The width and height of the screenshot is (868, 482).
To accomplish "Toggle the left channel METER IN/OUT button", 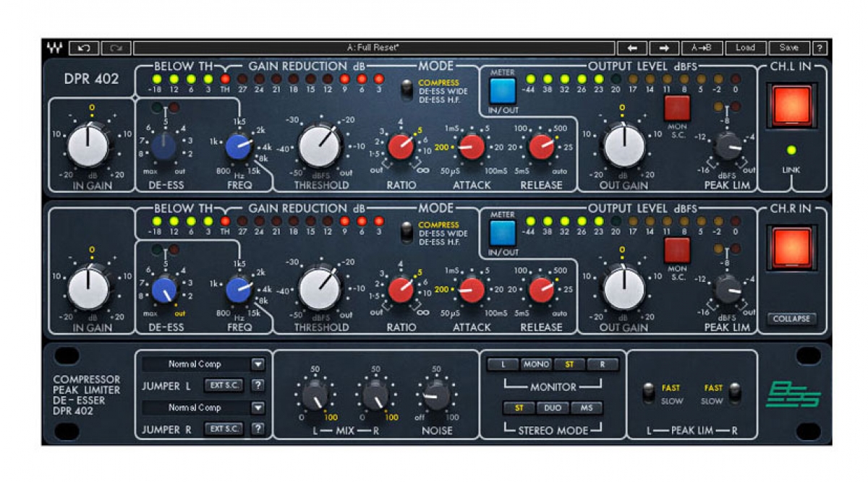I will click(x=503, y=91).
